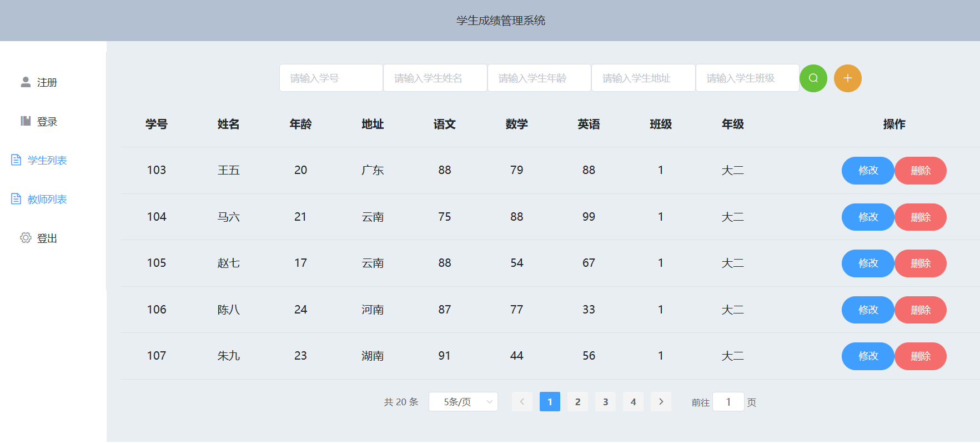Go to the next page arrow
The height and width of the screenshot is (443, 980).
(661, 402)
